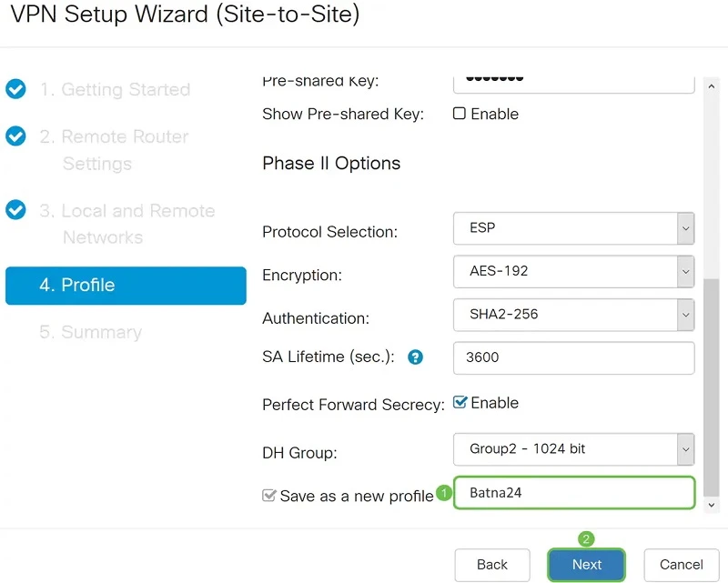Image resolution: width=728 pixels, height=583 pixels.
Task: Go to the Profile wizard step
Action: pos(126,286)
